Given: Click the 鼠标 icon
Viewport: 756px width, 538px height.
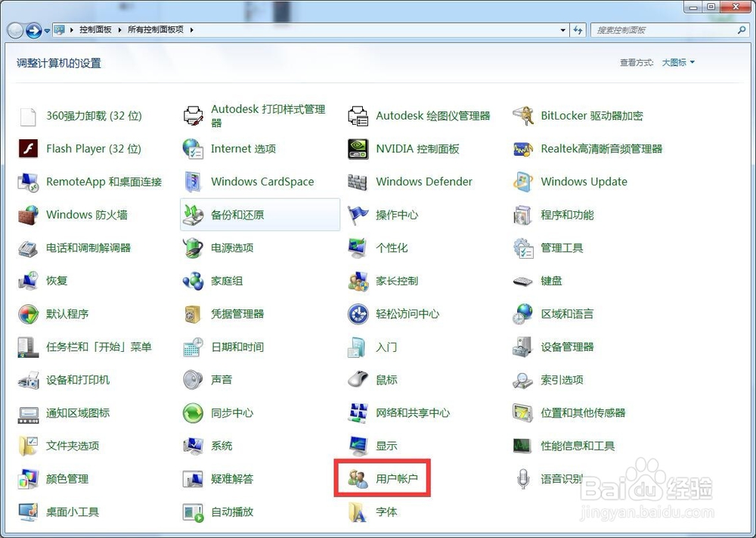Looking at the screenshot, I should (358, 380).
